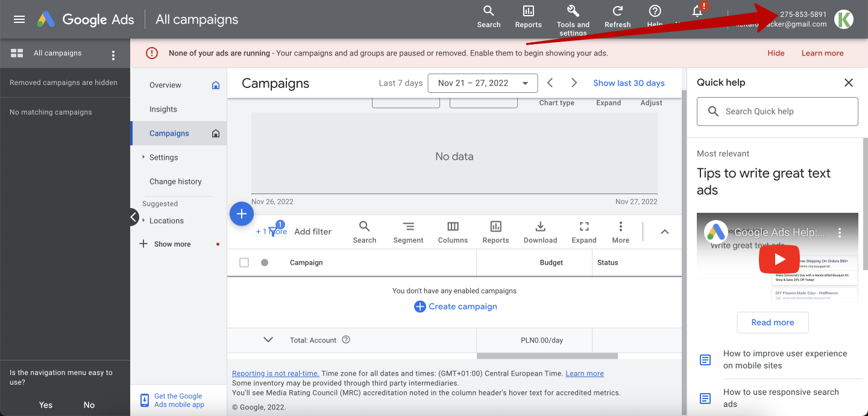Open the Insights page

tap(163, 109)
